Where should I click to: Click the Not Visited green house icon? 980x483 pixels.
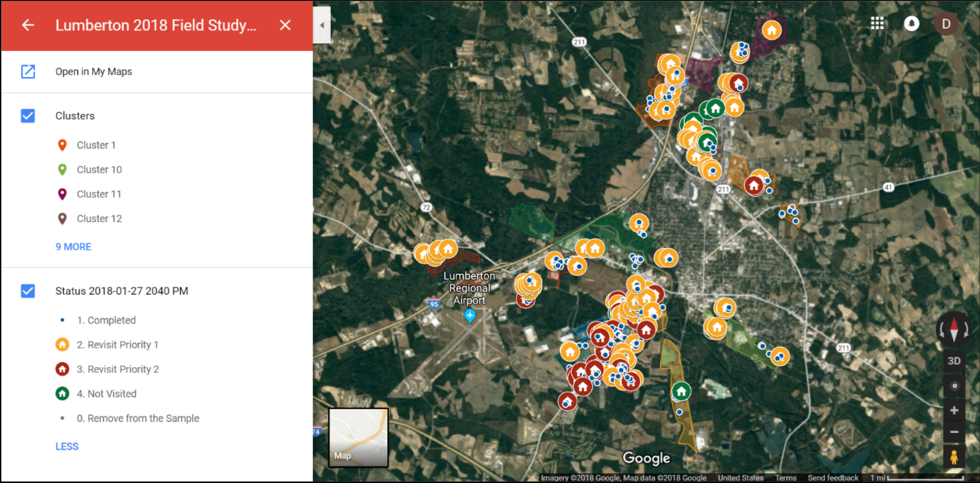[x=62, y=393]
